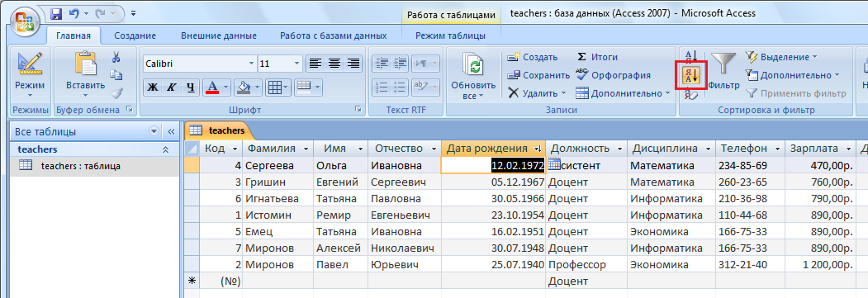Click calendar date-picker icon beside 12.02.1972
The width and height of the screenshot is (868, 298).
[x=553, y=164]
